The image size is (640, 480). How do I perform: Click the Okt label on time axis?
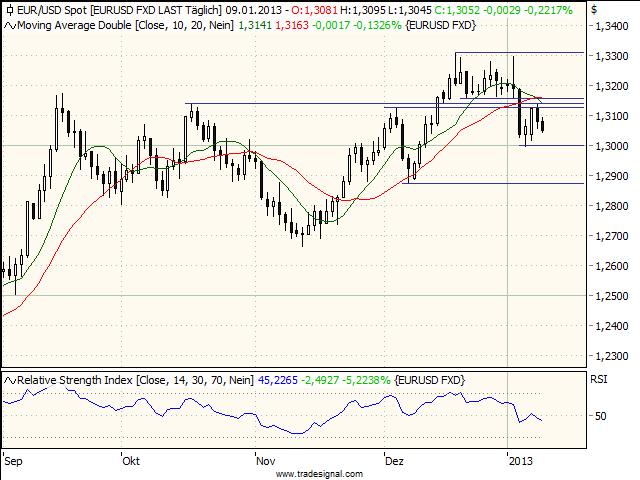pyautogui.click(x=130, y=462)
